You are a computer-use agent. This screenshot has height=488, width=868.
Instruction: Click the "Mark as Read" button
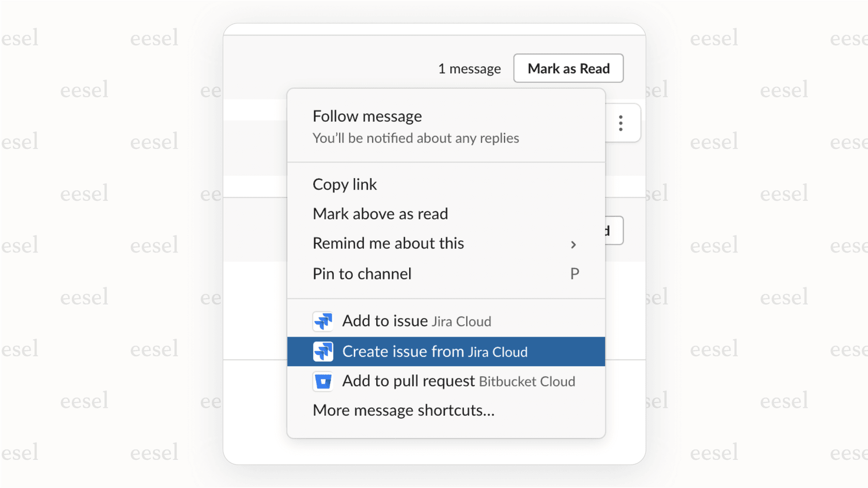point(568,68)
